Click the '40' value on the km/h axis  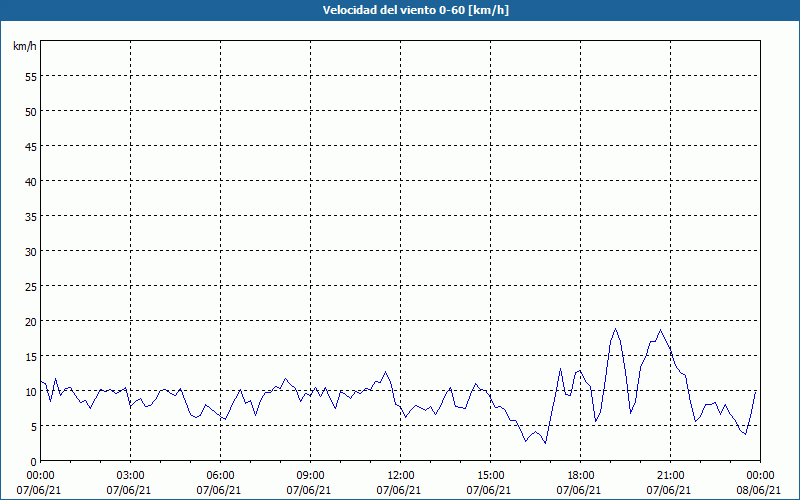[x=31, y=182]
